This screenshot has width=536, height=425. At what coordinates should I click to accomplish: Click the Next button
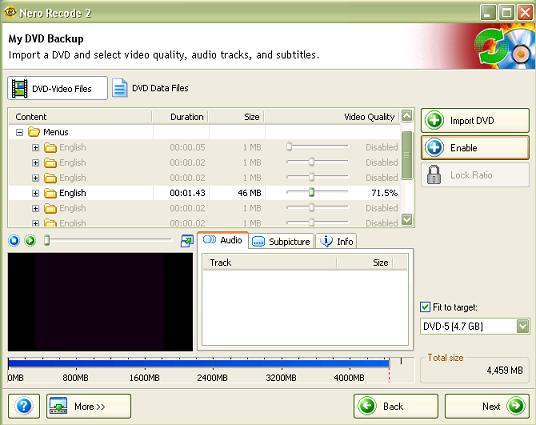(x=487, y=406)
